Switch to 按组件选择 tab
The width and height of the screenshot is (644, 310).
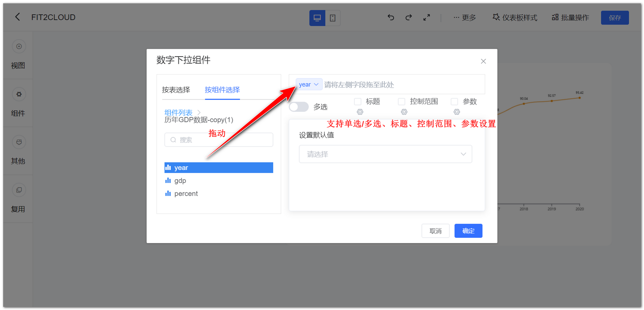coord(222,90)
